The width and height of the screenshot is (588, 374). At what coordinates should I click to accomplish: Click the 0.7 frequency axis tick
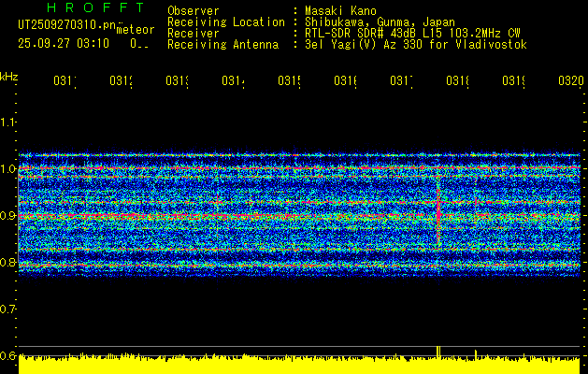[x=8, y=309]
